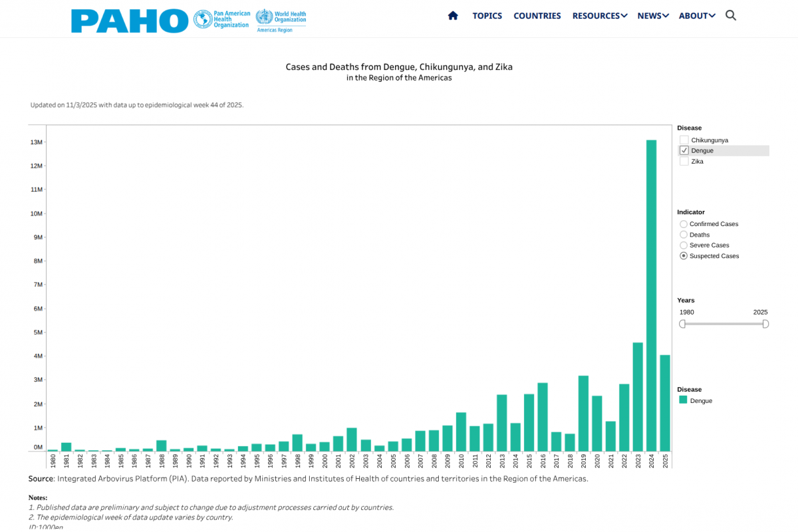798x532 pixels.
Task: Click the World Health Organization emblem
Action: (x=264, y=17)
